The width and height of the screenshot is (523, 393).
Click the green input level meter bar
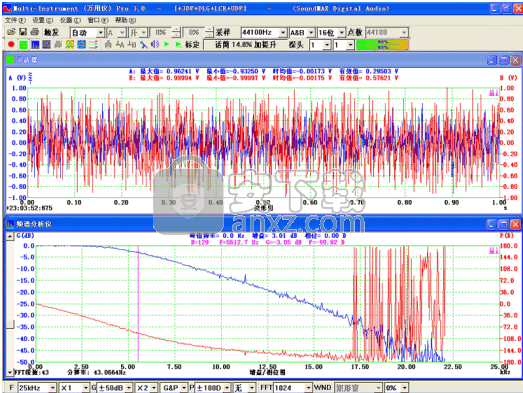[x=382, y=44]
